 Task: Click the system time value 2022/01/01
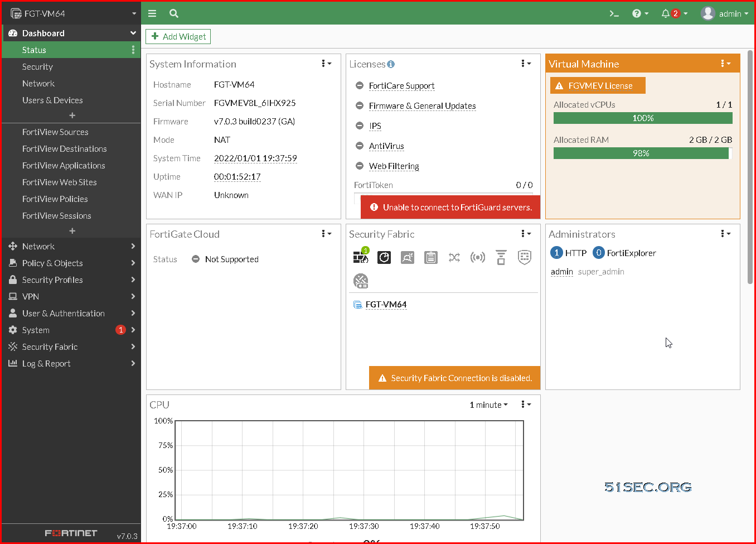pos(255,158)
